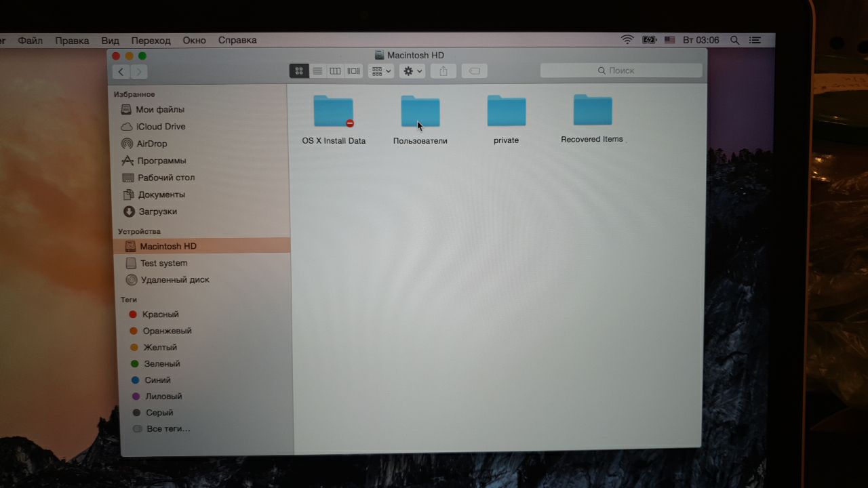Switch to column view
The width and height of the screenshot is (868, 488).
335,70
